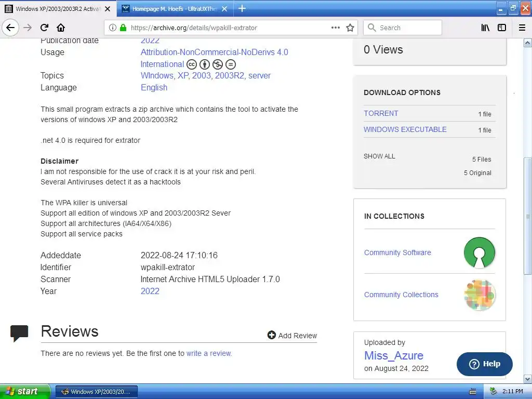Click SHOW ALL download files
This screenshot has width=532, height=399.
(x=379, y=156)
